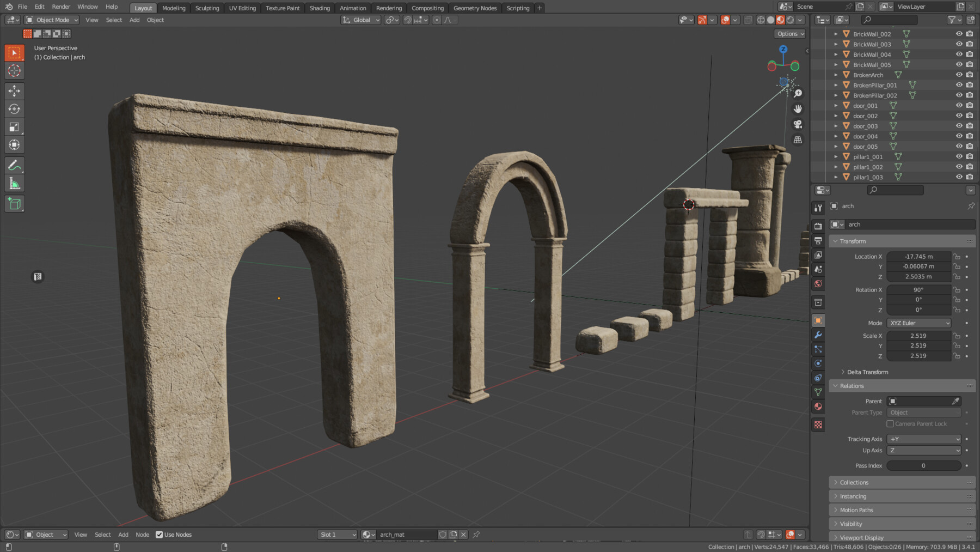This screenshot has height=552, width=980.
Task: Toggle render visibility for BrokenArch
Action: point(970,75)
